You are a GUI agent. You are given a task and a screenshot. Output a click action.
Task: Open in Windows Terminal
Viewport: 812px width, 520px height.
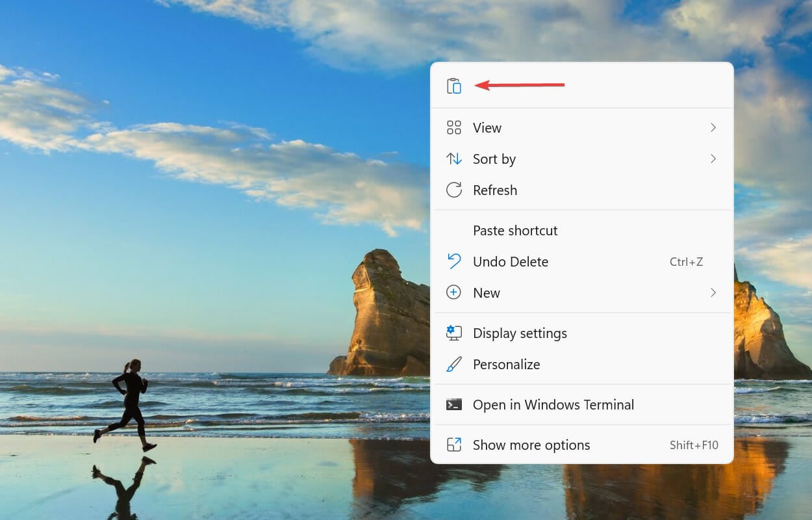[553, 404]
